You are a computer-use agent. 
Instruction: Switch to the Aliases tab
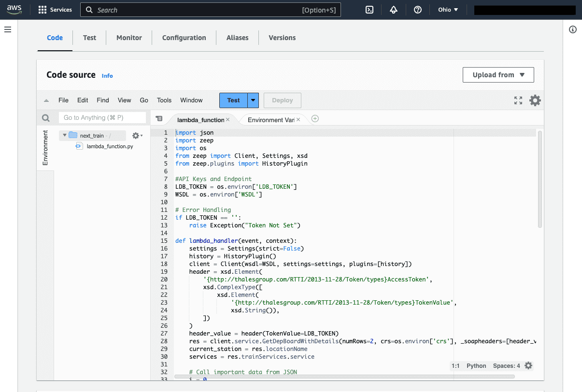[238, 38]
